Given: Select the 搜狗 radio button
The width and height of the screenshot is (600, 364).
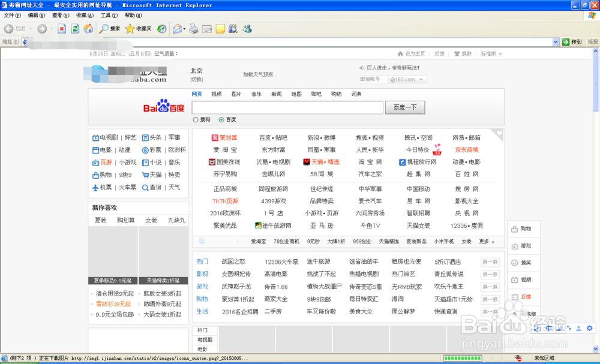Looking at the screenshot, I should [196, 120].
